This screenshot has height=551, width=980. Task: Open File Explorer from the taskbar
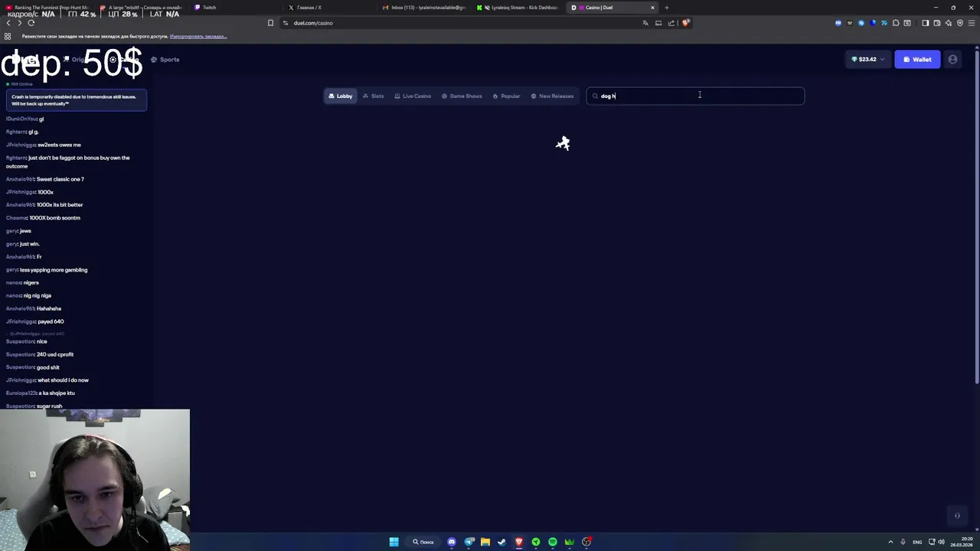pos(485,542)
